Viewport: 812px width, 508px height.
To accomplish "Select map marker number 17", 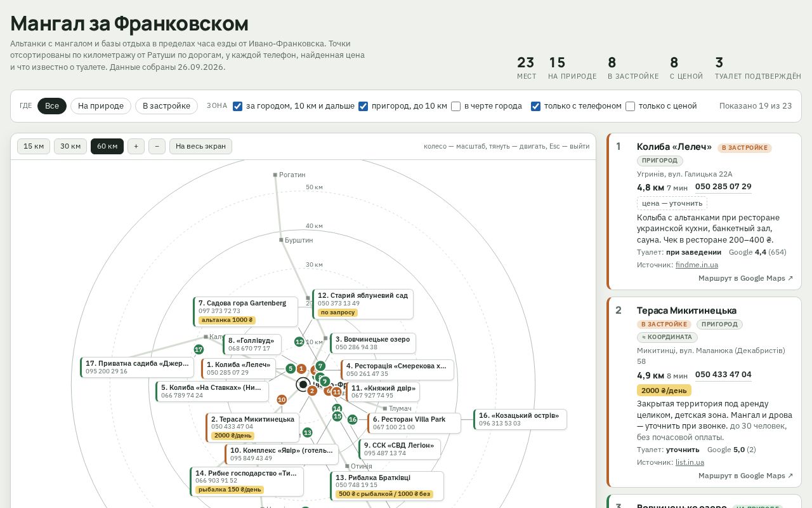I will coord(199,349).
